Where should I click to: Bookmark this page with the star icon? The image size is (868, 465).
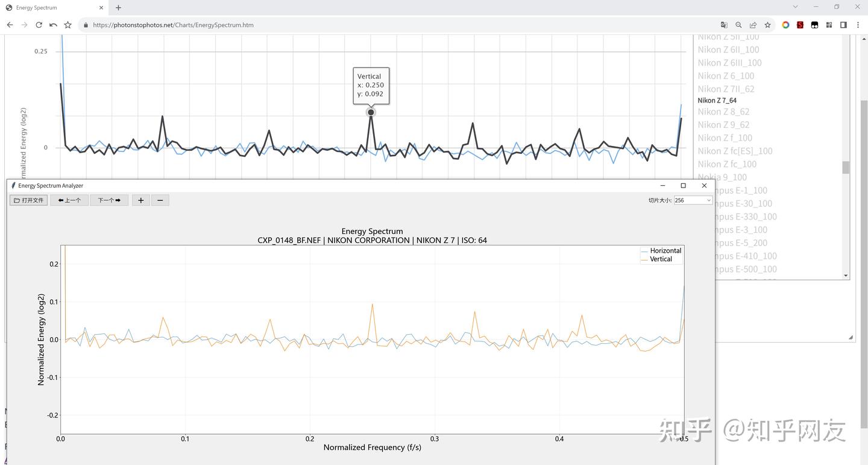pos(767,25)
